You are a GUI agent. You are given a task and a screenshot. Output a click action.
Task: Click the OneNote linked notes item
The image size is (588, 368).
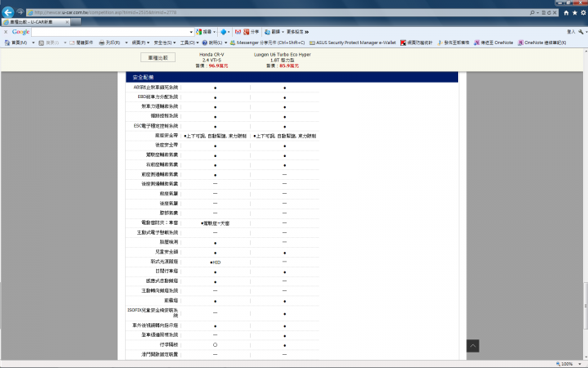pos(542,43)
